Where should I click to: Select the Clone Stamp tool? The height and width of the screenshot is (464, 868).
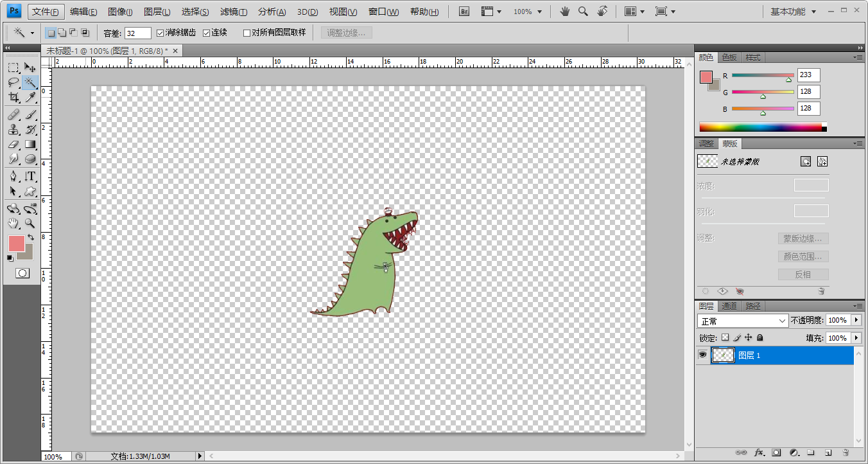[x=13, y=129]
